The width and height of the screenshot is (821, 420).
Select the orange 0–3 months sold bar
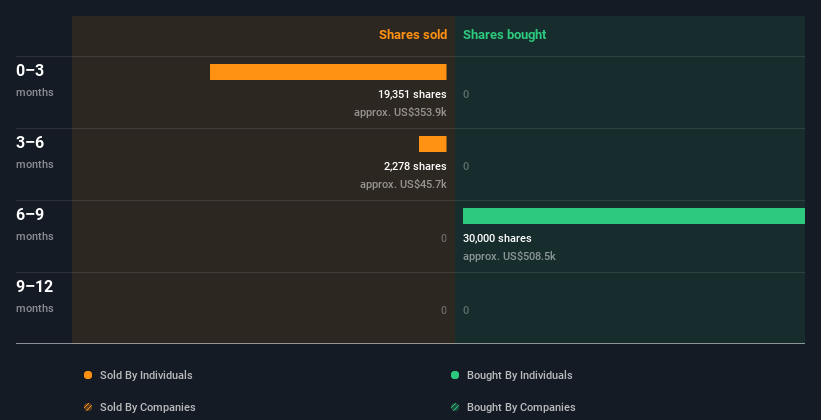coord(328,72)
